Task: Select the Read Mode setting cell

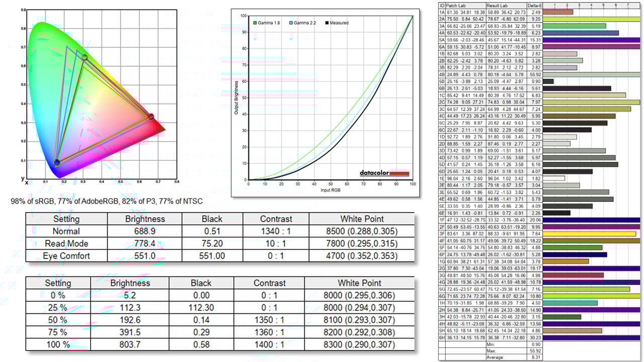Action: click(x=66, y=244)
